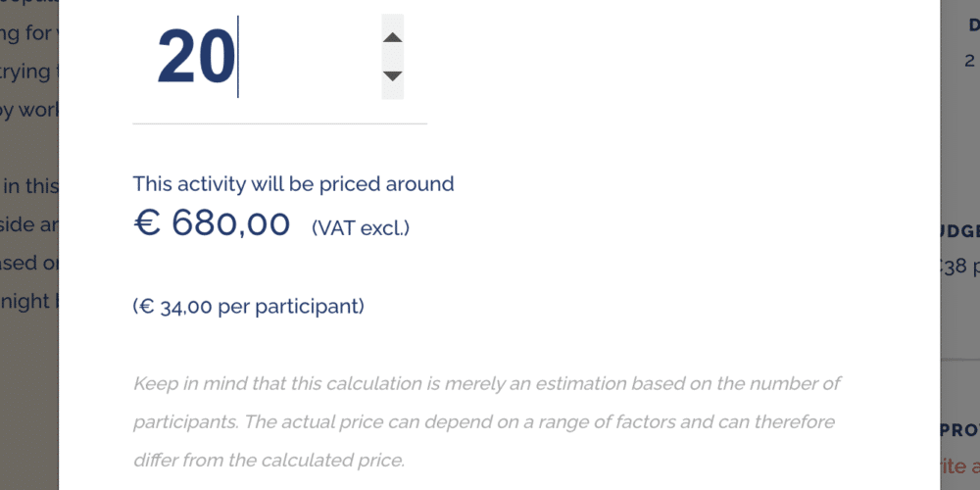Click the horizontal line under the number field

tap(279, 123)
